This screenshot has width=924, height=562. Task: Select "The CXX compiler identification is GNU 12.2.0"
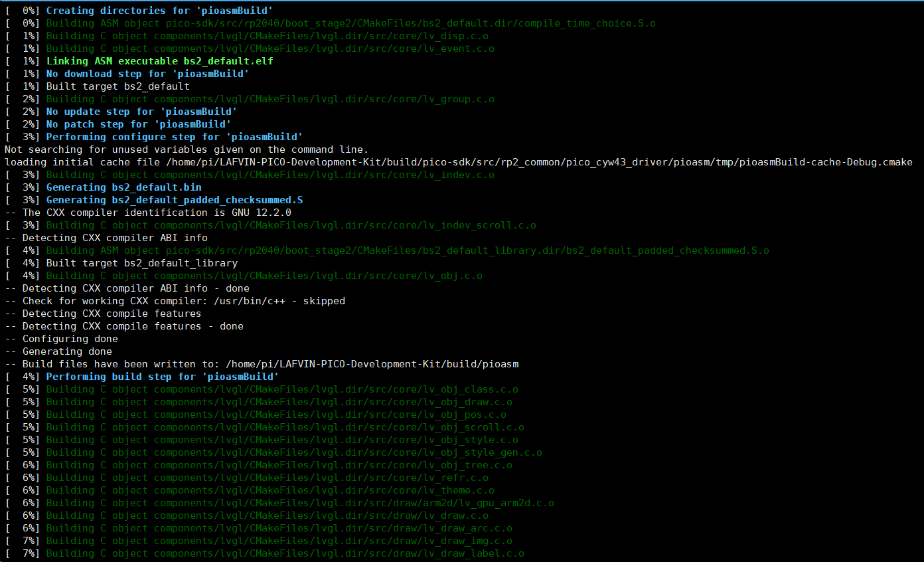157,213
